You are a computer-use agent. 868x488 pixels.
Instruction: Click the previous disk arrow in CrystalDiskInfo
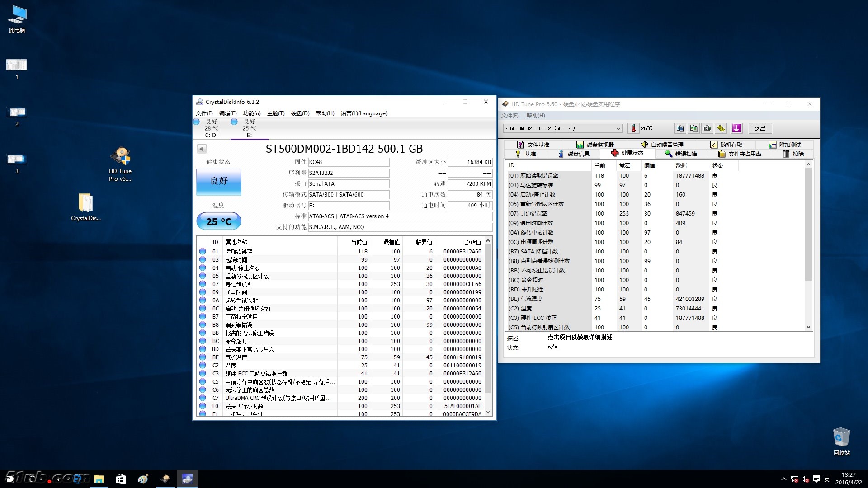202,149
